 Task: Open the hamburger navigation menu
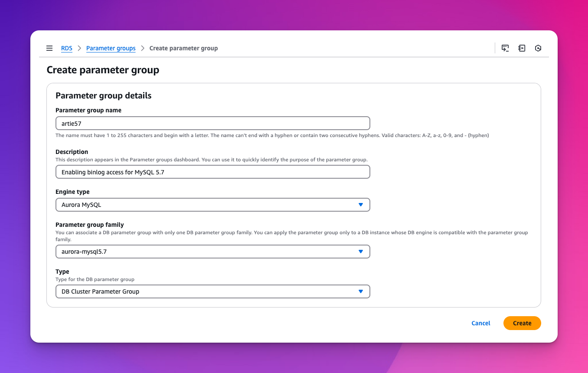pyautogui.click(x=49, y=48)
